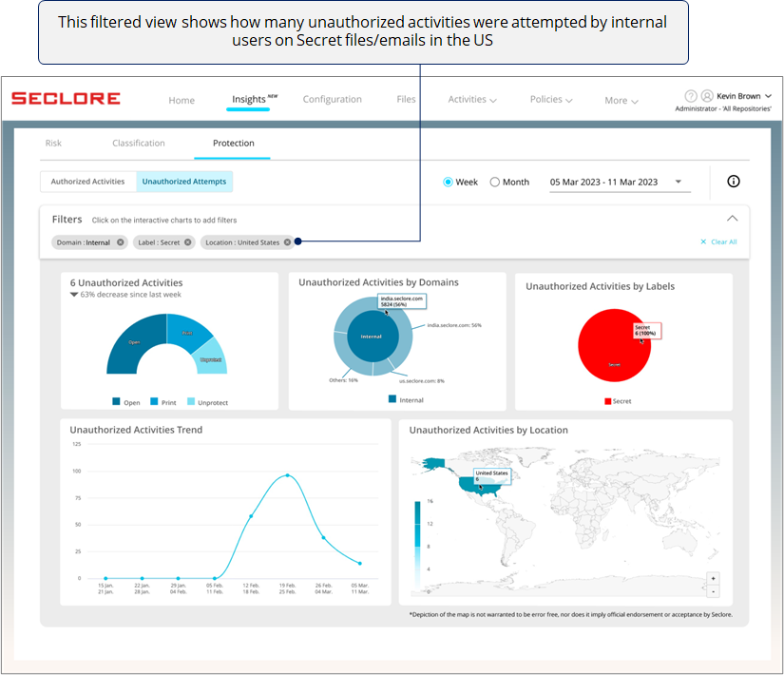The height and width of the screenshot is (675, 784).
Task: Toggle Unprotect series in legend
Action: 207,402
